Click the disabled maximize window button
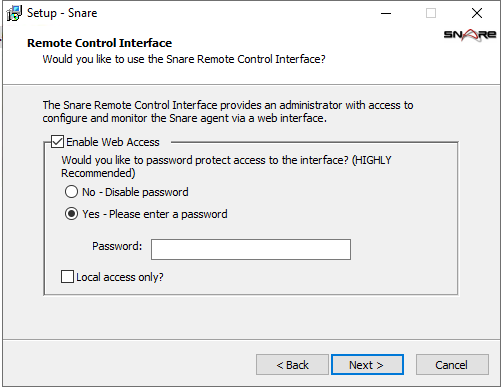The width and height of the screenshot is (503, 388). pyautogui.click(x=431, y=13)
